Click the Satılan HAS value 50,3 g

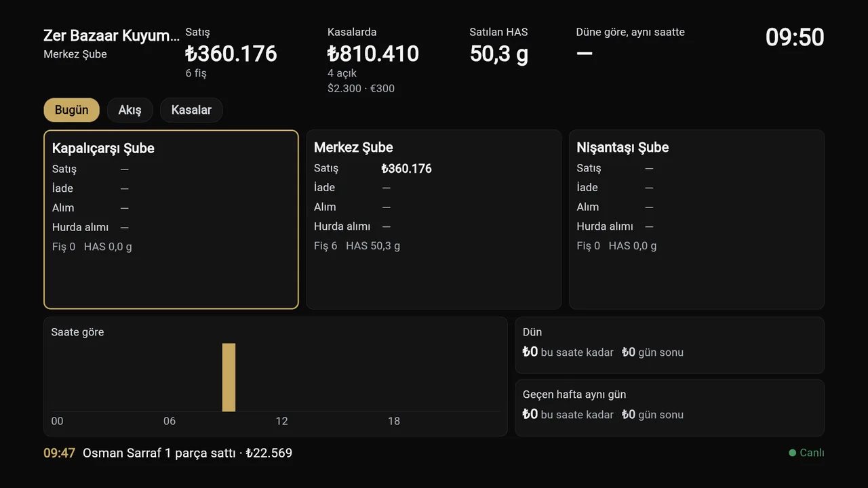499,54
